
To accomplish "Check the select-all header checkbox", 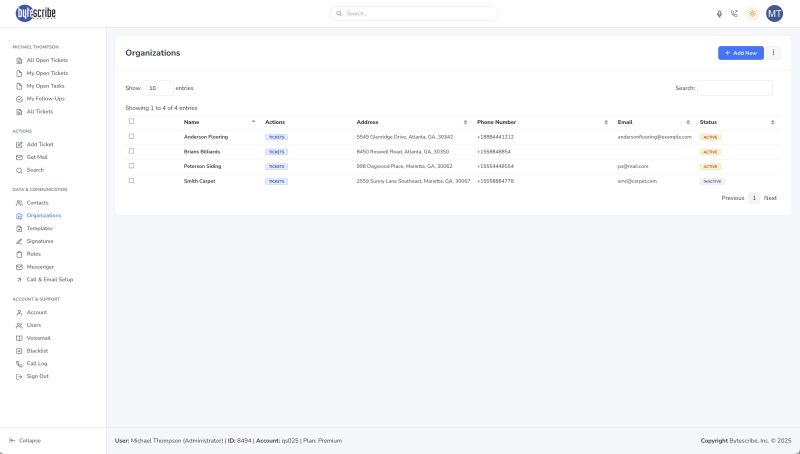I will tap(131, 122).
